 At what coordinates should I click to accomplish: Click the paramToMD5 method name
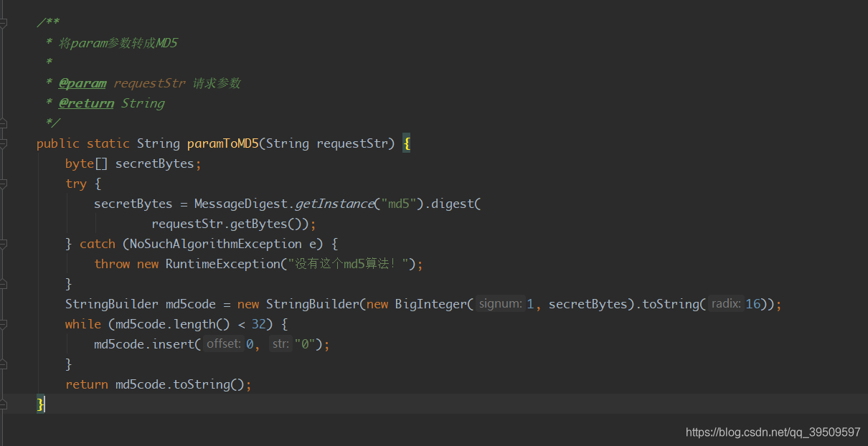(222, 143)
